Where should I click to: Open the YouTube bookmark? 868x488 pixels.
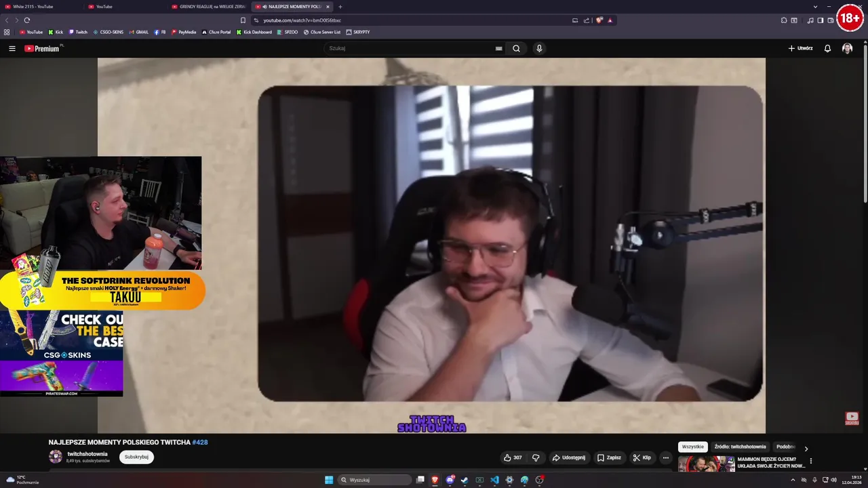click(31, 32)
